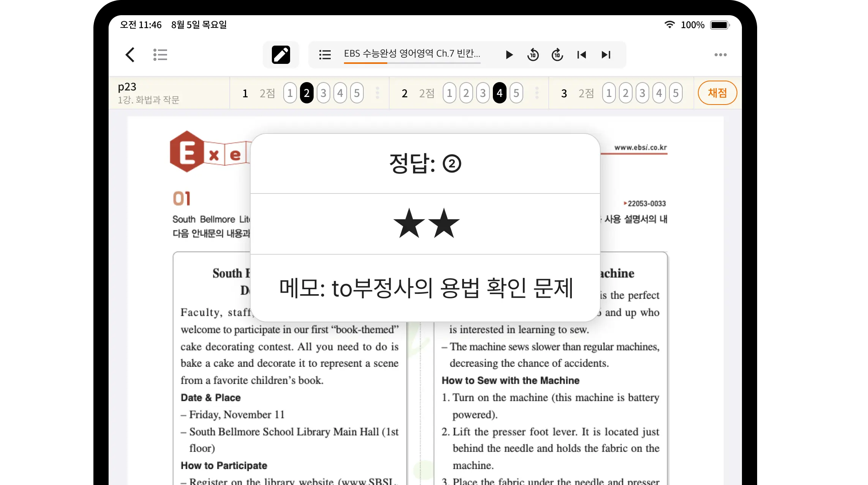Choose answer 1 for question 2
Image resolution: width=868 pixels, height=485 pixels.
click(450, 93)
